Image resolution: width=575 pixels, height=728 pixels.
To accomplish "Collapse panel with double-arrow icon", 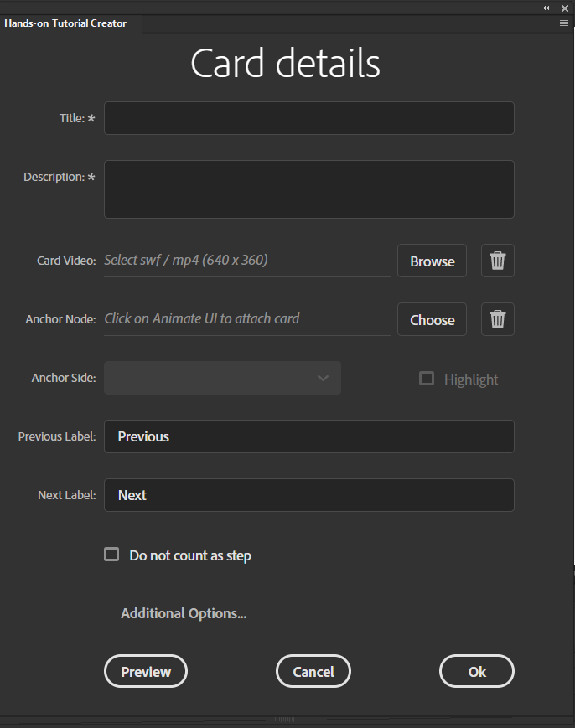I will pos(547,8).
